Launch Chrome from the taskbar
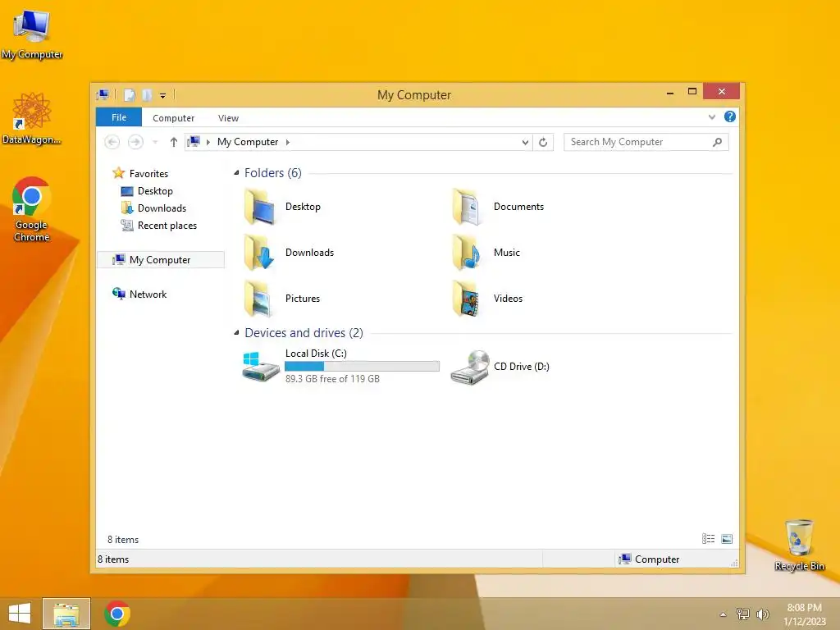This screenshot has width=840, height=630. (117, 614)
